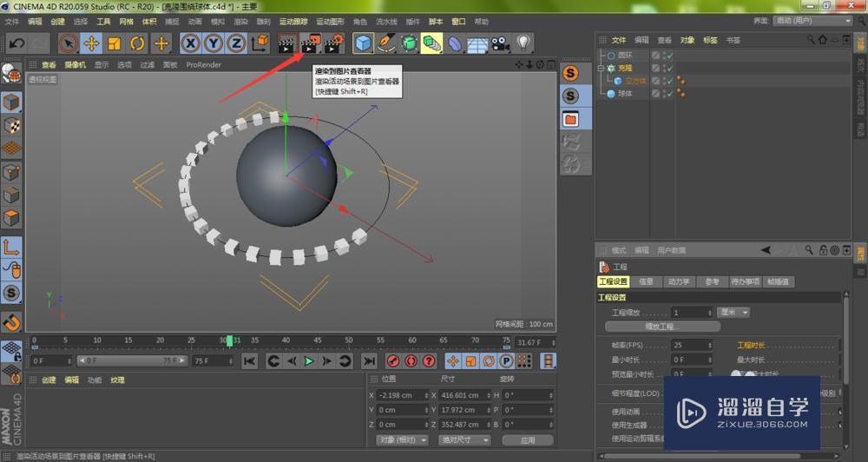Click the locked workplane grid icon
The height and width of the screenshot is (462, 868).
click(x=11, y=350)
